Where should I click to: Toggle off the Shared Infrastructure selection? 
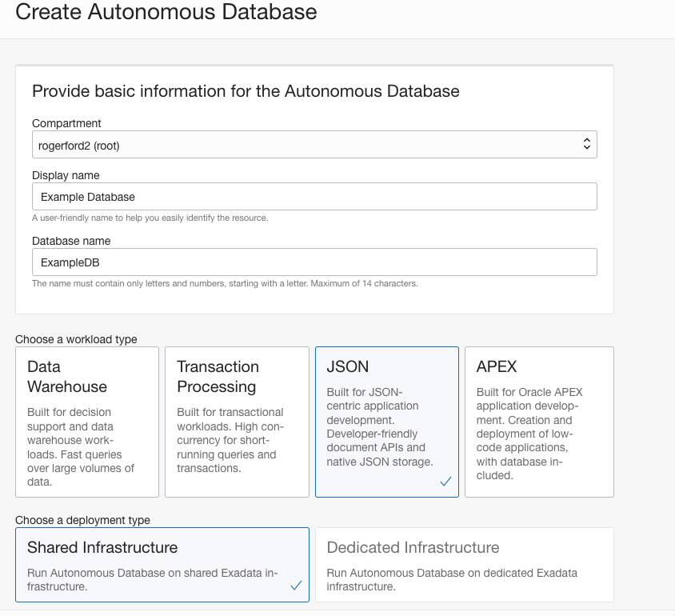click(x=162, y=564)
